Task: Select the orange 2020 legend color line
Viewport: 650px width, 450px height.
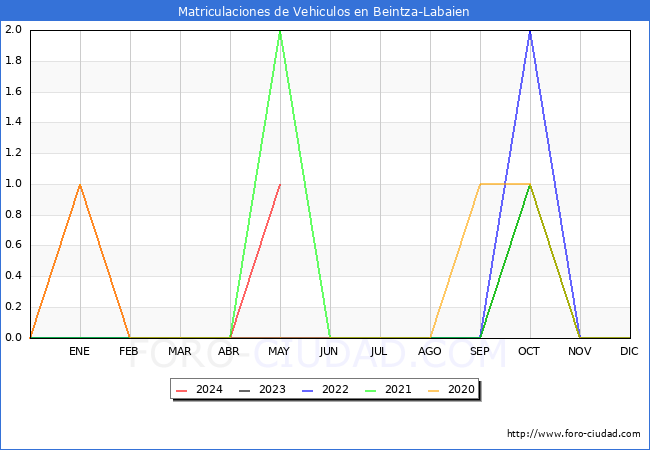Action: [x=434, y=390]
